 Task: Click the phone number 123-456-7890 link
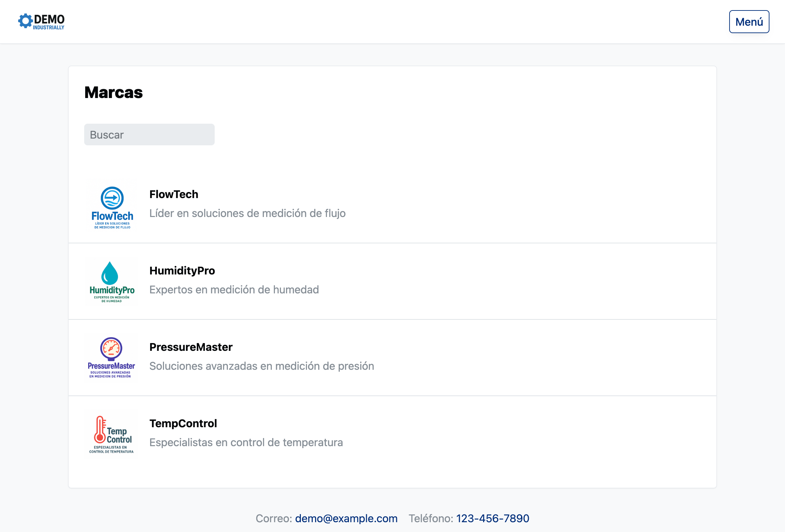tap(492, 518)
